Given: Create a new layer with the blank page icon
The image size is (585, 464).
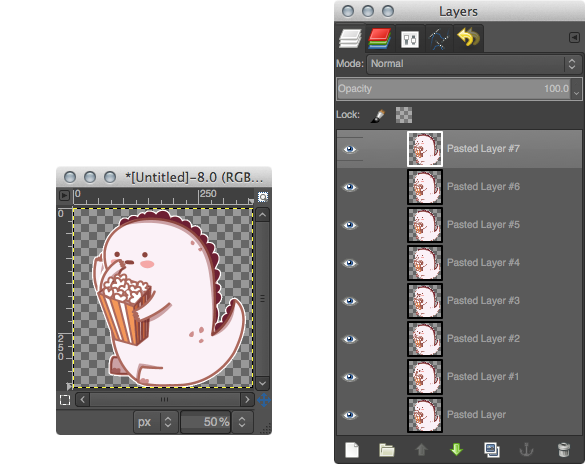Looking at the screenshot, I should pos(351,449).
